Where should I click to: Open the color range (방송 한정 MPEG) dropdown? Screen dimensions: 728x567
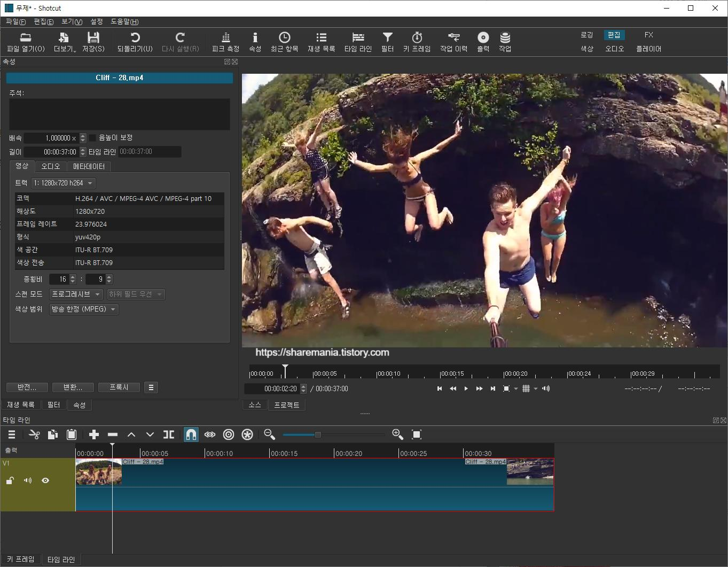click(83, 309)
